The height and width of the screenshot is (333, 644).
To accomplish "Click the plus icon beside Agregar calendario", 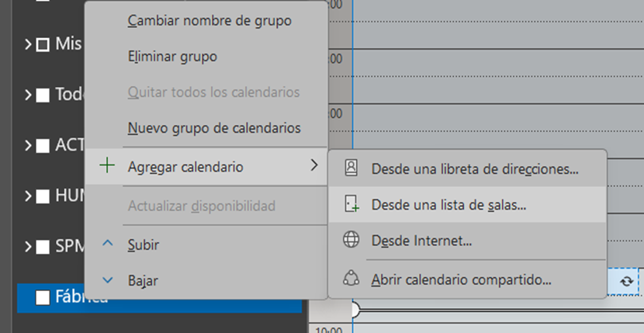I will (x=108, y=166).
